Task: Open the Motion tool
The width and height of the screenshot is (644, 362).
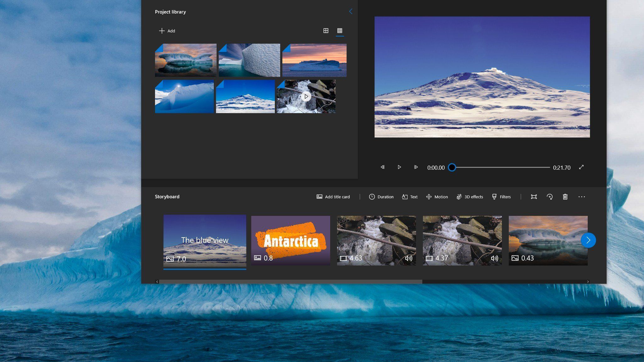Action: click(x=437, y=197)
